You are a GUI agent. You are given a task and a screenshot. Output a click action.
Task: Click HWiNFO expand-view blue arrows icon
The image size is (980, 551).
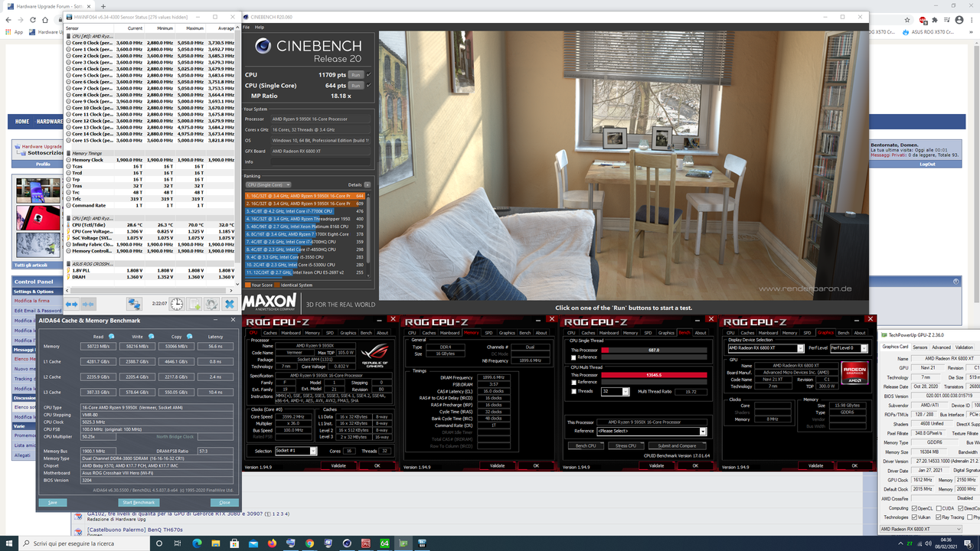click(71, 304)
